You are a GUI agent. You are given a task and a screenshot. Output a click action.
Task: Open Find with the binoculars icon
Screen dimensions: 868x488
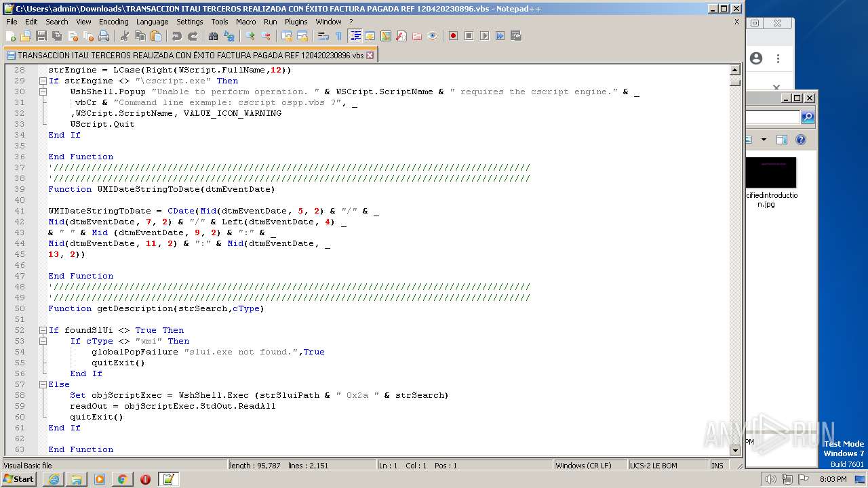(214, 36)
